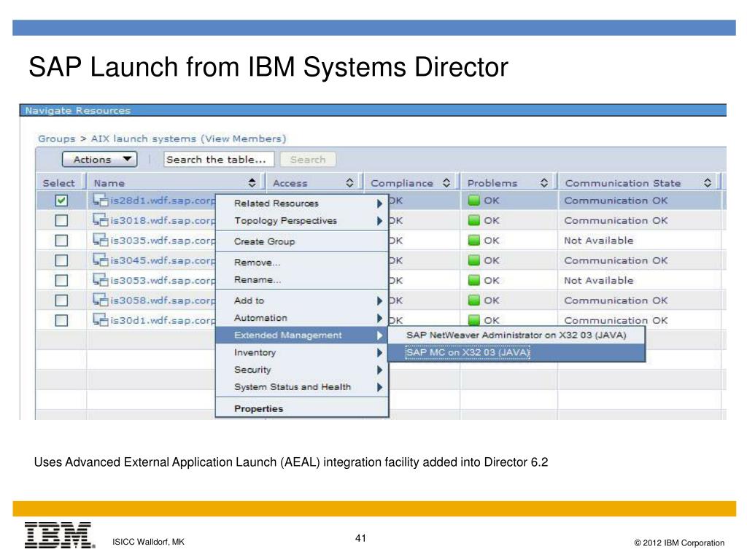Open the Actions dropdown menu
The height and width of the screenshot is (560, 747).
pos(99,160)
